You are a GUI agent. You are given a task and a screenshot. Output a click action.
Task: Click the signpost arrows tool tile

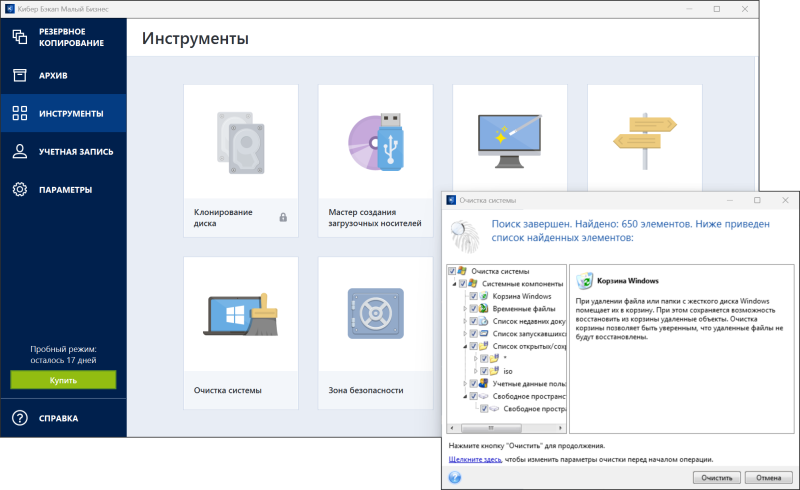(644, 138)
